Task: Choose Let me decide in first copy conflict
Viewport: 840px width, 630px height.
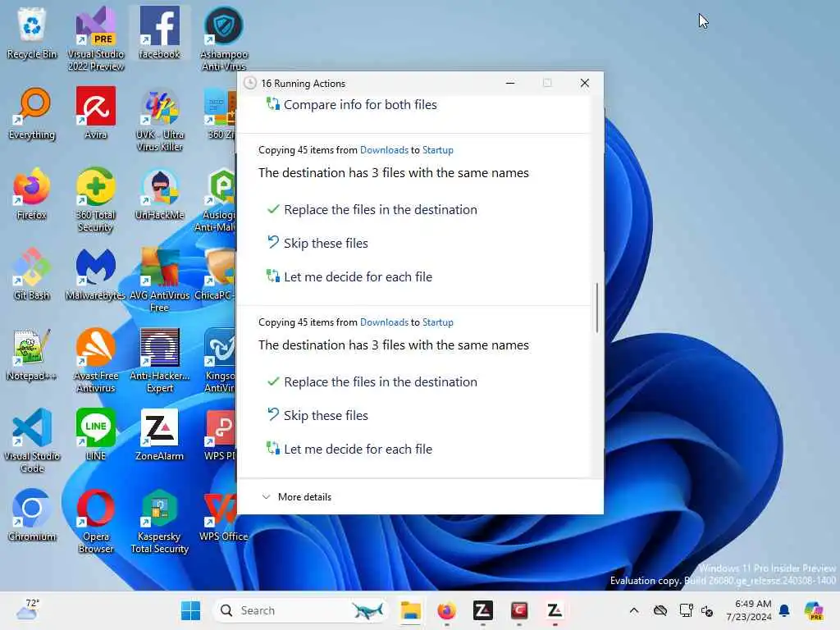Action: tap(349, 277)
